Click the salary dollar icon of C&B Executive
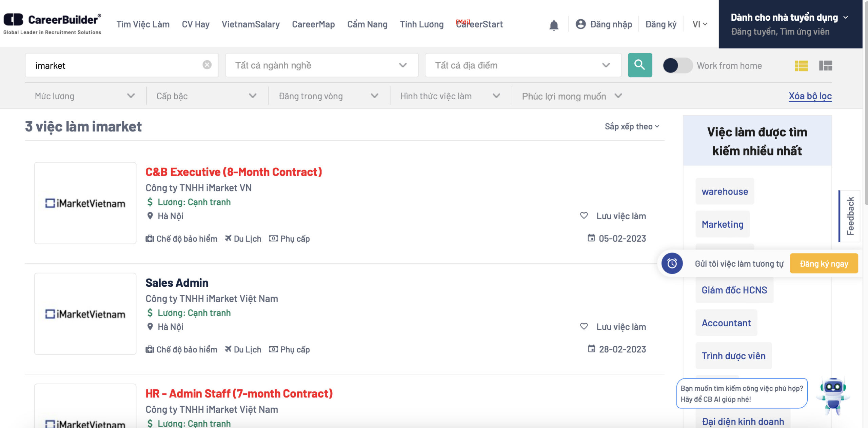Viewport: 868px width, 428px height. pos(150,202)
